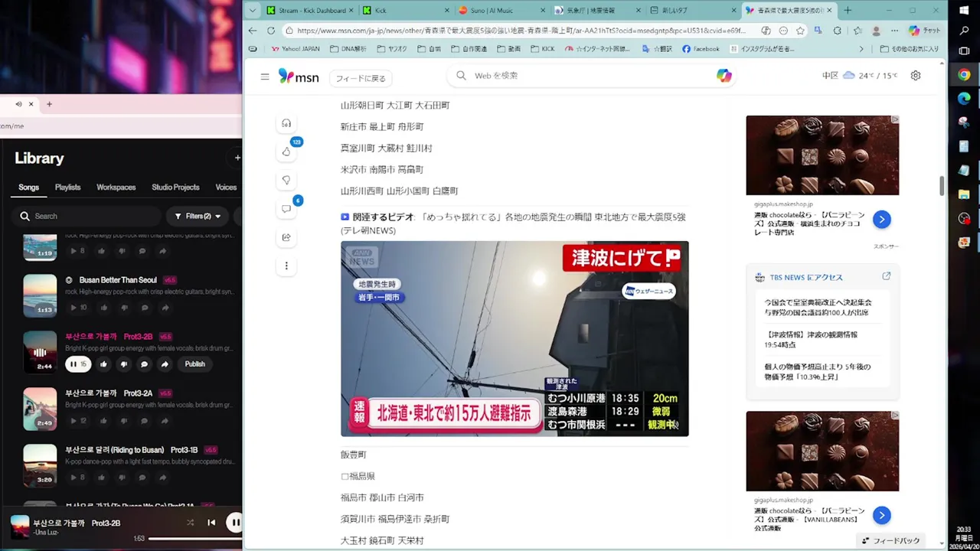Dislike the article with thumbs-down icon

286,181
